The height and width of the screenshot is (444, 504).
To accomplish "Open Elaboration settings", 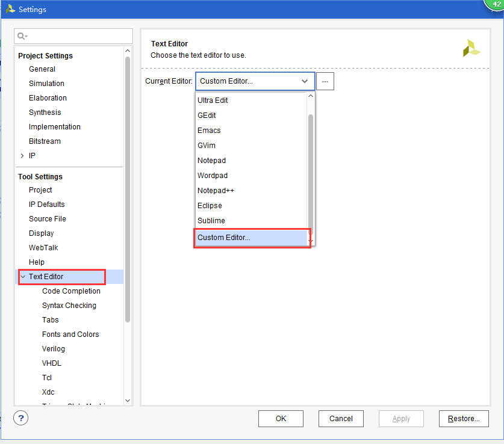I will coord(48,98).
